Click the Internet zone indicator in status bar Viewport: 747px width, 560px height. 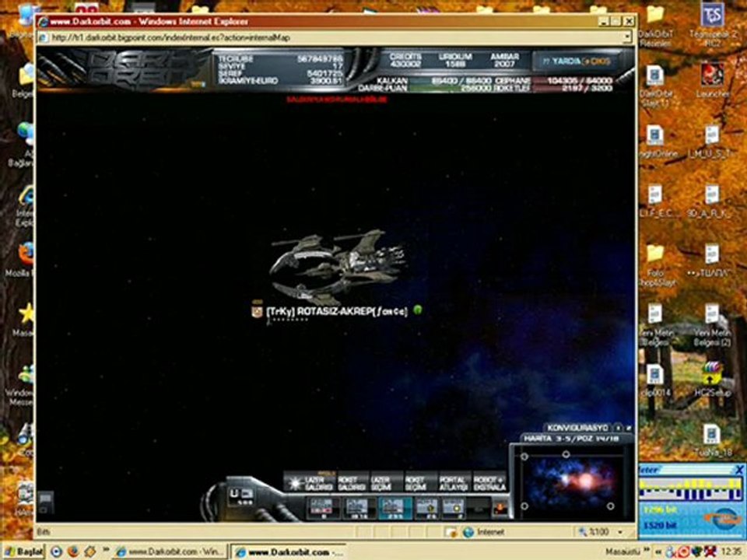[484, 532]
